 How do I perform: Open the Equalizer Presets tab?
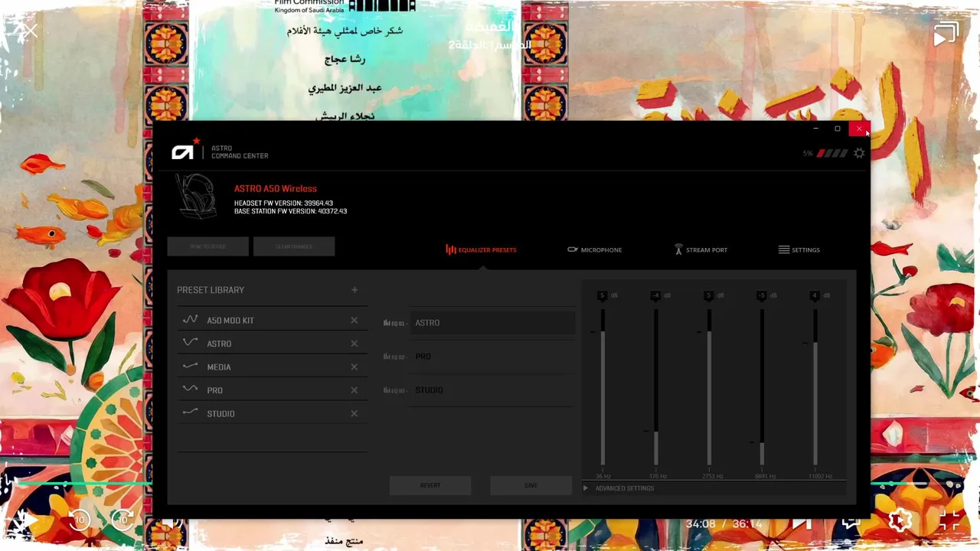(481, 249)
